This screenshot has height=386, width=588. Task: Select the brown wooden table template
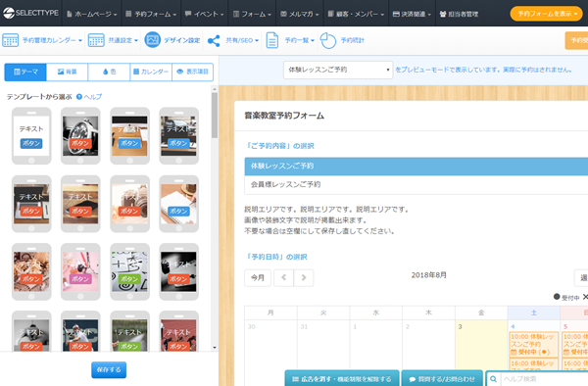80,204
